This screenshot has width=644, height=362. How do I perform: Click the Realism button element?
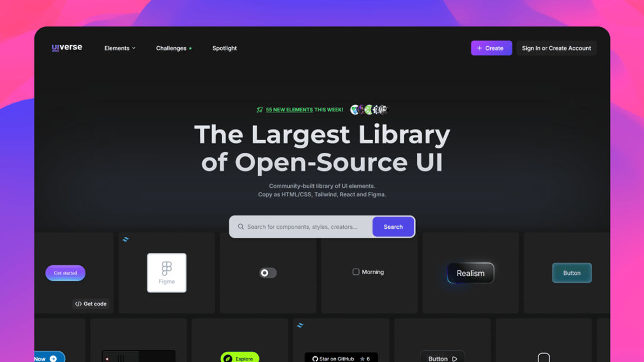pos(471,273)
